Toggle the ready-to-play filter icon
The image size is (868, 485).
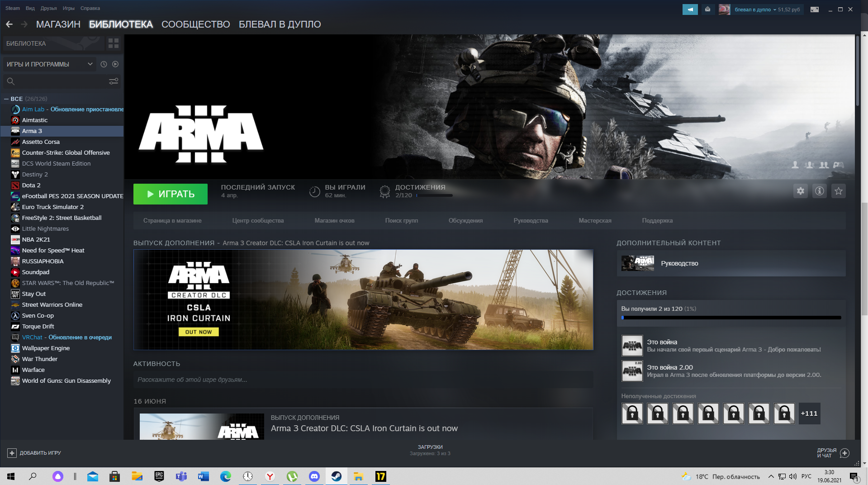point(115,64)
